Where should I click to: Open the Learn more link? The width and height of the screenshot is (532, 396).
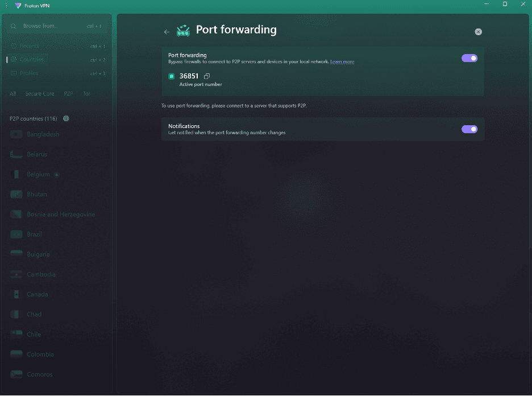(342, 61)
